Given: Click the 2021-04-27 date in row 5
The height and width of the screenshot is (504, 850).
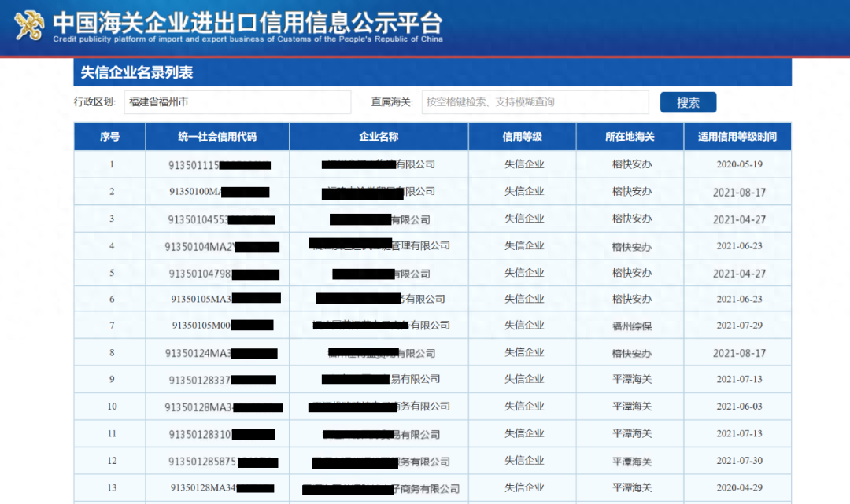Looking at the screenshot, I should point(739,274).
